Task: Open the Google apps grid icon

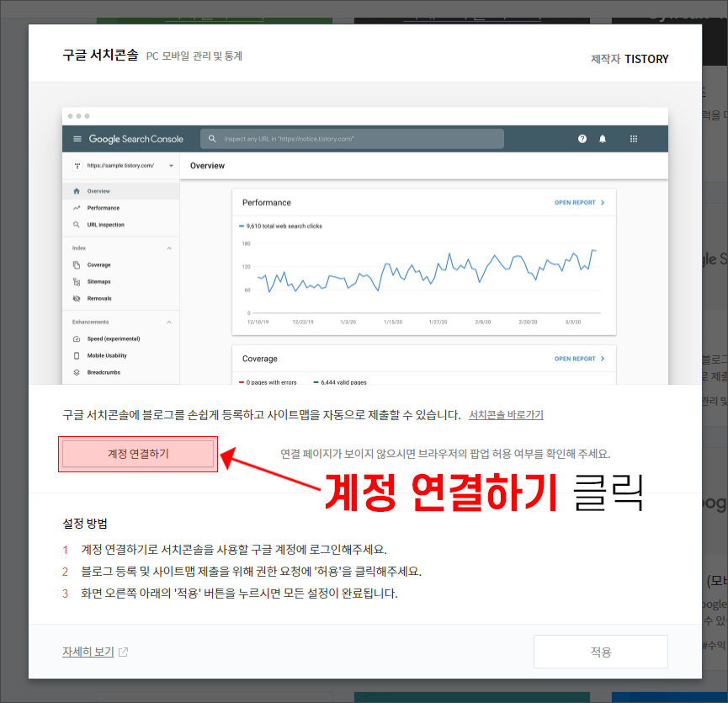Action: click(633, 138)
